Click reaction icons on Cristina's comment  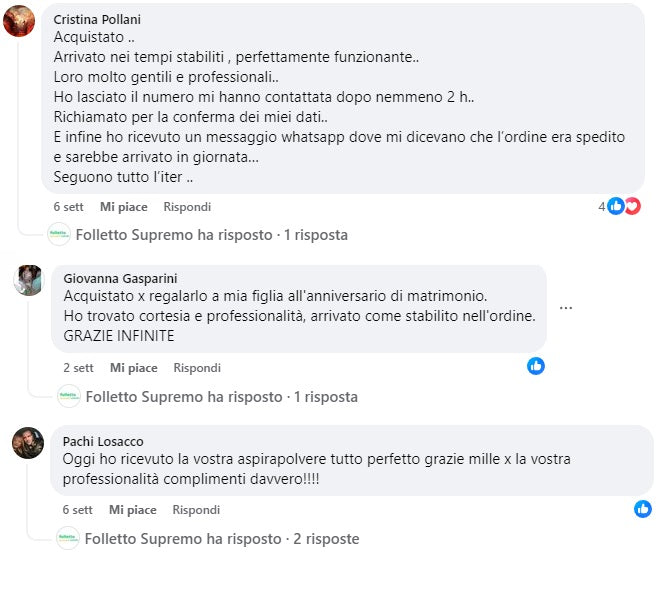(x=624, y=206)
